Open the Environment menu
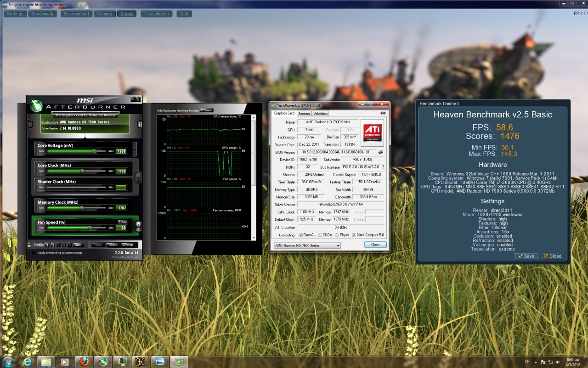 click(x=77, y=14)
